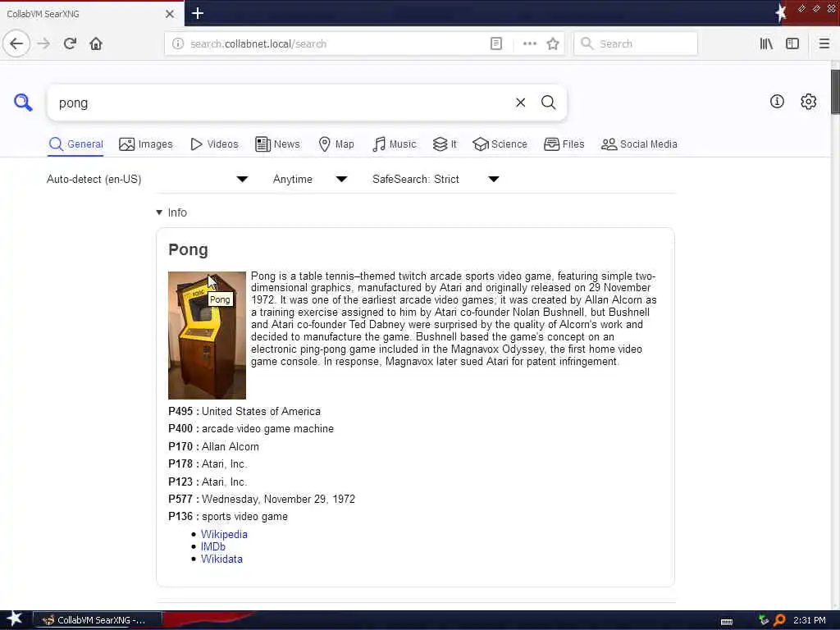Open the Anytime time range dropdown

click(310, 179)
